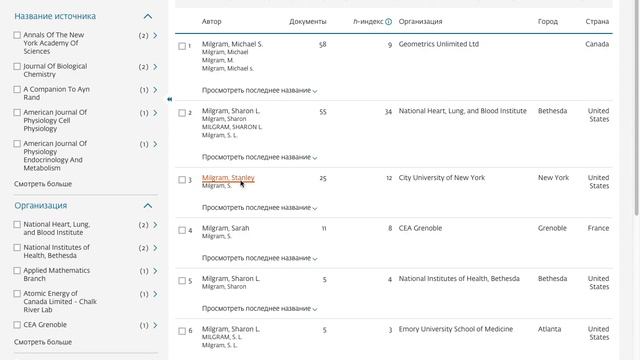Open arrow for Atomic Energy of Canada filter
This screenshot has width=640, height=360.
[155, 294]
